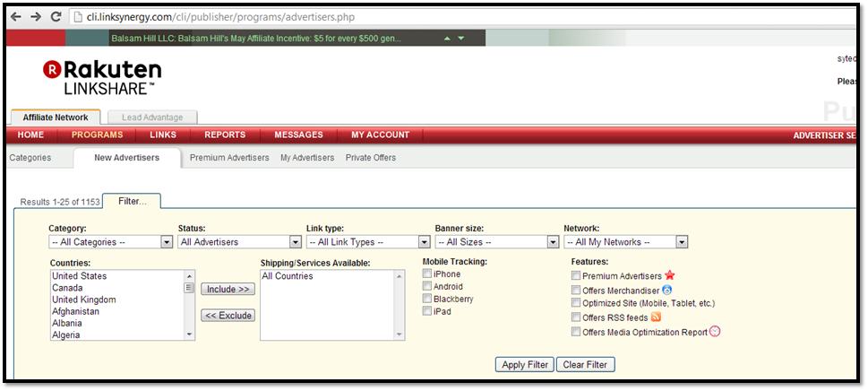Tick the Optimized Site feature checkbox

[x=576, y=304]
